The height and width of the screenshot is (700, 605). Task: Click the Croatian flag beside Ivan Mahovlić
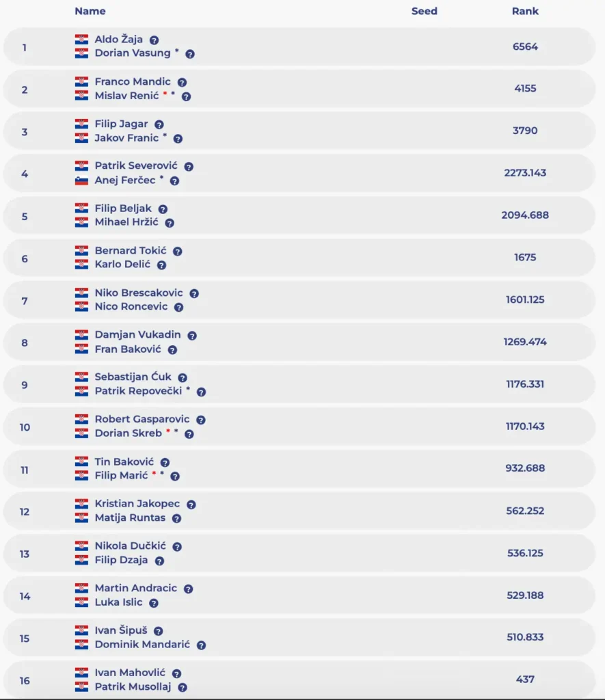(x=82, y=673)
